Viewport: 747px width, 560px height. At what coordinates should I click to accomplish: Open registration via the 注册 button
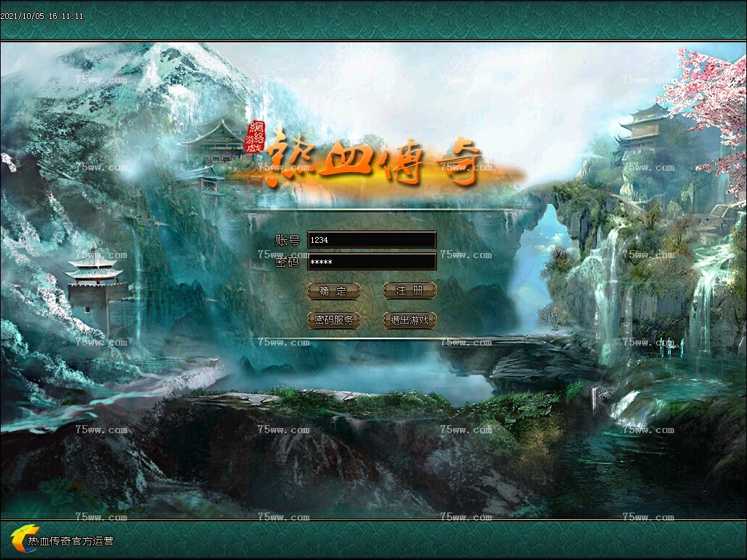[x=410, y=290]
